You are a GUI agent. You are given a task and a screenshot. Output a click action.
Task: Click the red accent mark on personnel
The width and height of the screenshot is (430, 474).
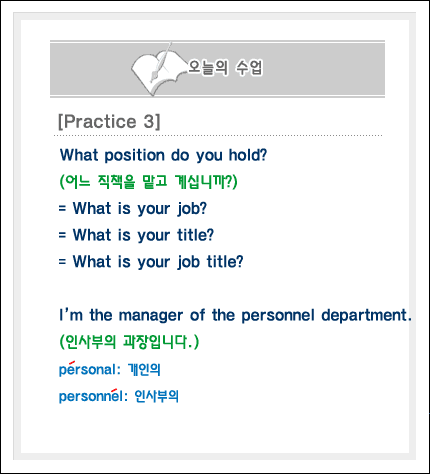point(114,391)
